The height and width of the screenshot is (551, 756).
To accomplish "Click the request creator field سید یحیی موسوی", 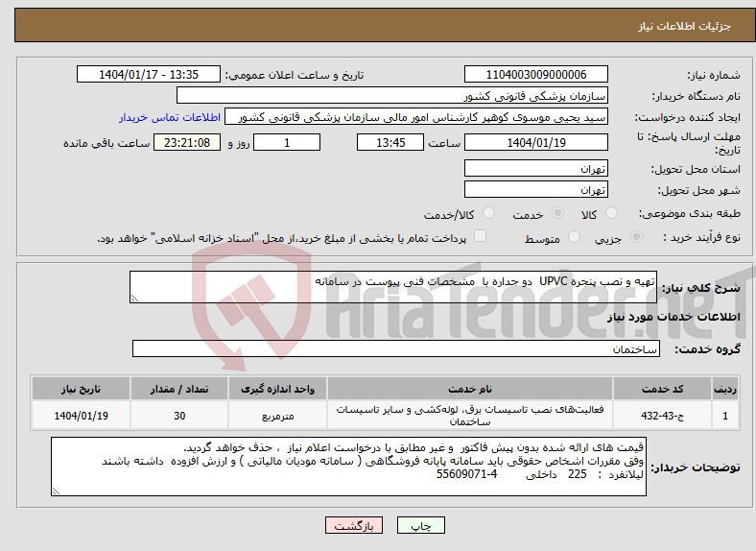I will (416, 117).
